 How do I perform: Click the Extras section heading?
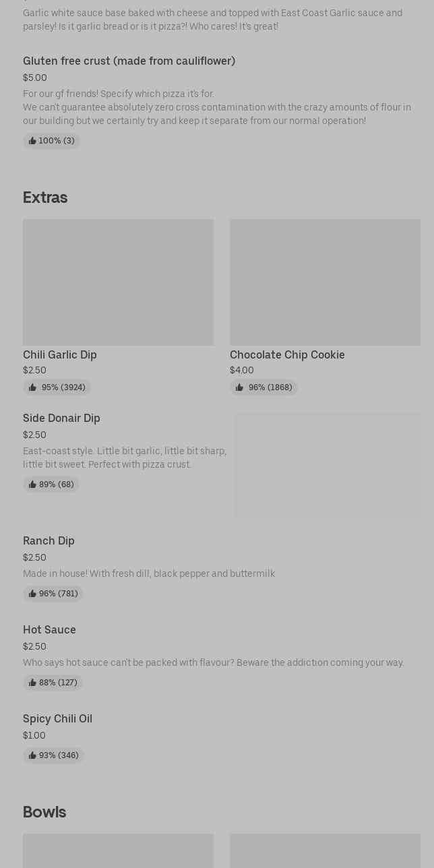pos(45,197)
